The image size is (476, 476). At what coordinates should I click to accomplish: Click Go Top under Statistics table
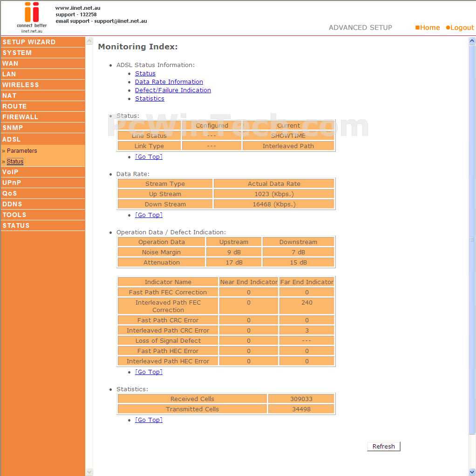click(x=149, y=420)
